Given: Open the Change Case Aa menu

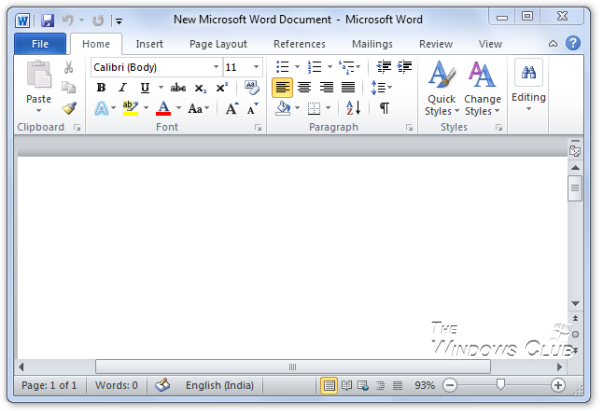Looking at the screenshot, I should click(x=198, y=109).
